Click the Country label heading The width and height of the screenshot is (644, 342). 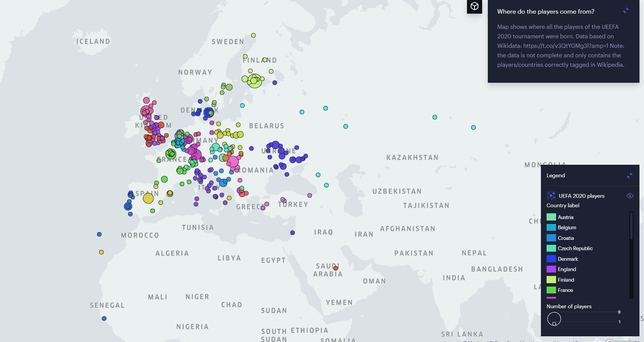click(563, 205)
